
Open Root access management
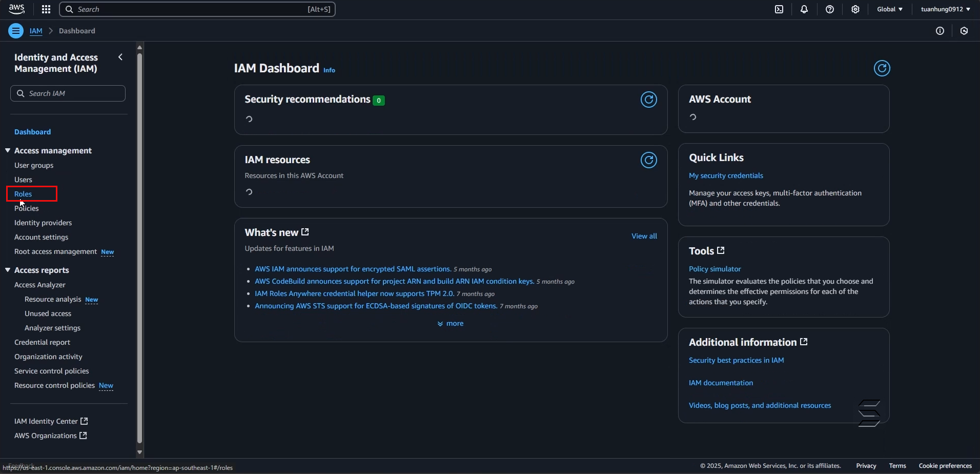coord(55,251)
